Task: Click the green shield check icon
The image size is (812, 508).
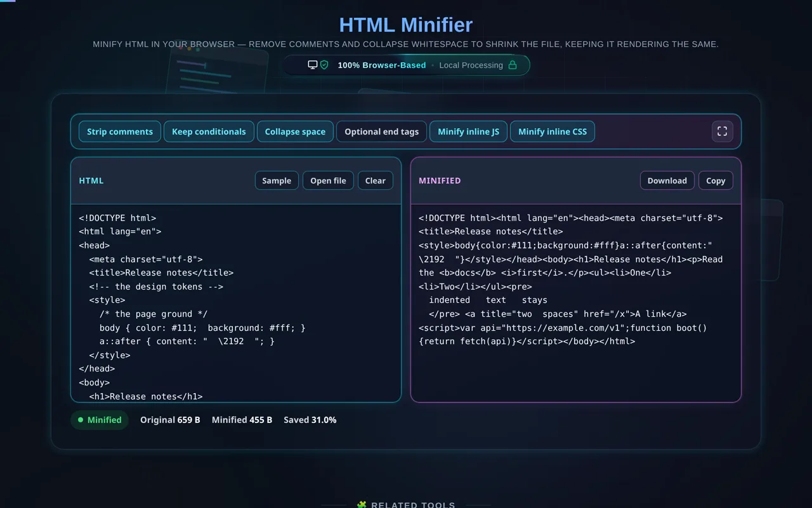Action: tap(324, 65)
